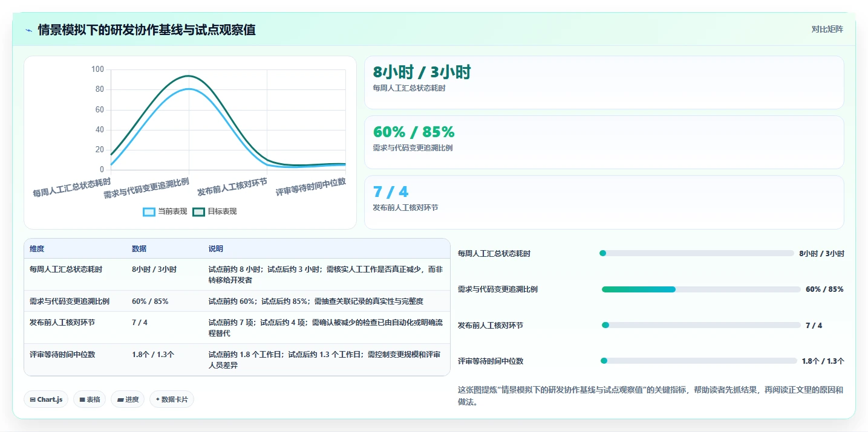This screenshot has width=868, height=432.
Task: Click the 7 / 4 progress row value
Action: click(814, 326)
